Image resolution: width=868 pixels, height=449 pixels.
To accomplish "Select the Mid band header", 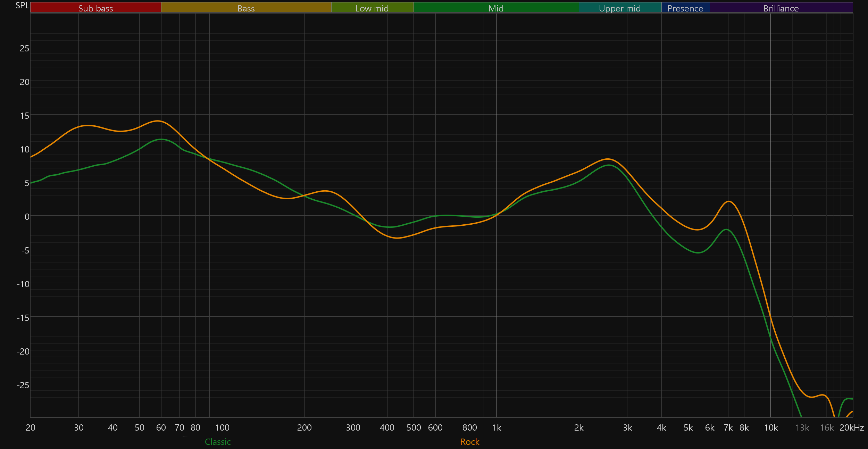I will click(x=496, y=8).
